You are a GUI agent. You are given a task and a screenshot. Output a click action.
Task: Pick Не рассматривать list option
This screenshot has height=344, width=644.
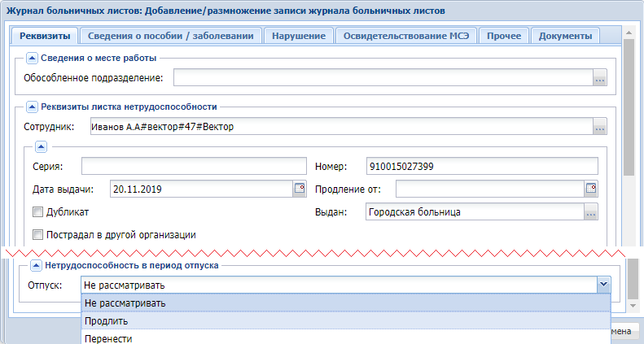point(125,303)
